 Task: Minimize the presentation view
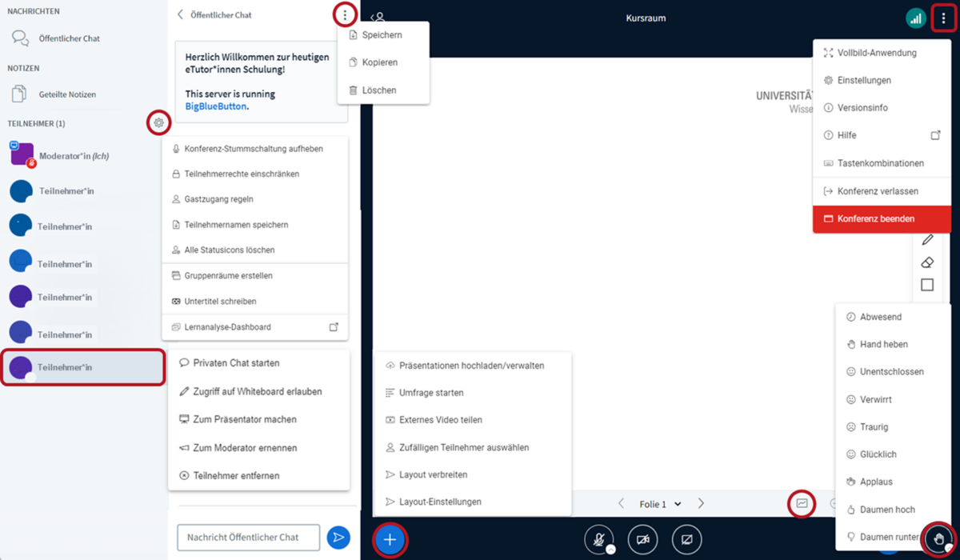802,503
